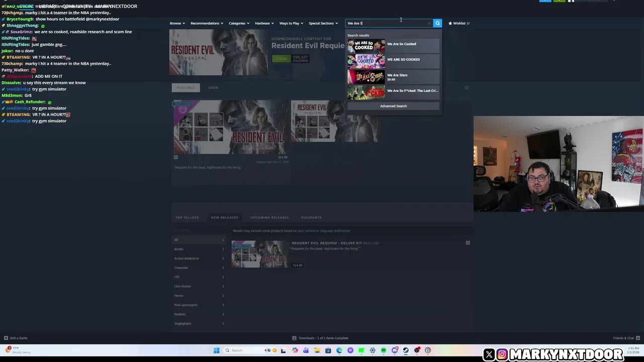Switch to Steam via taskbar icon
Image resolution: width=644 pixels, height=362 pixels.
point(406,350)
